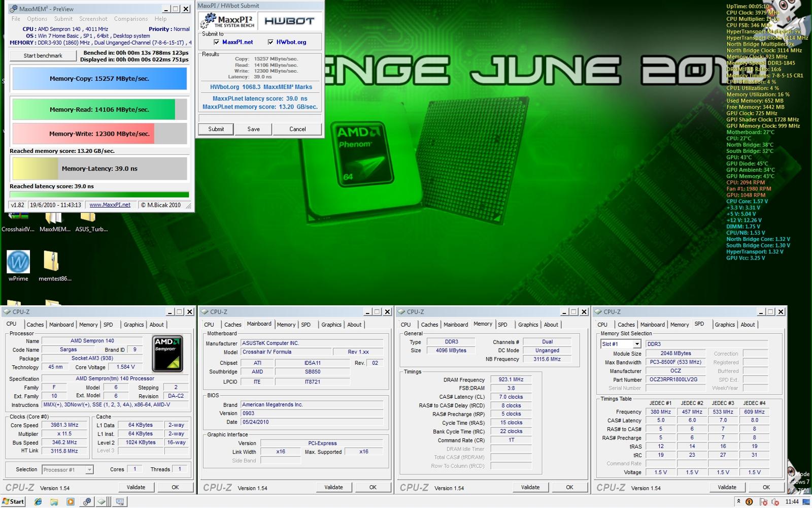Switch to About tab in SPD CPU-Z window
Screen dimensions: 812x508
coord(748,325)
